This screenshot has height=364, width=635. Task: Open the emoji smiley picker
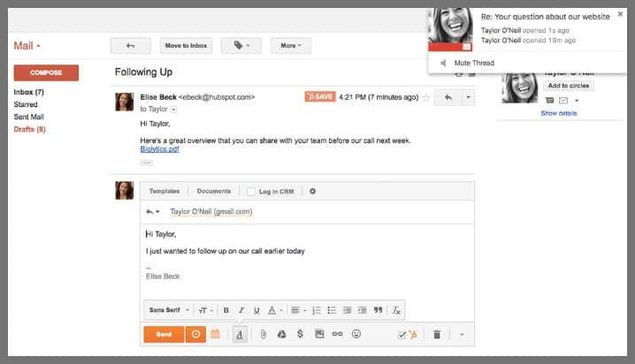[x=356, y=334]
